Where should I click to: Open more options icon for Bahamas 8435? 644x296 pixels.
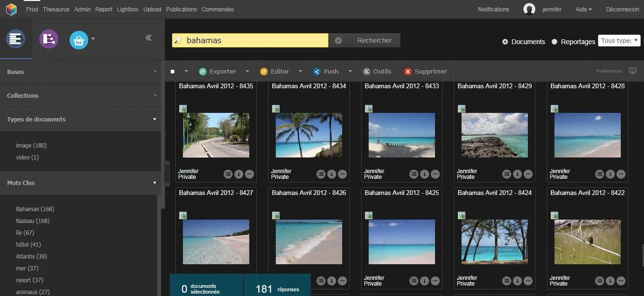tap(249, 174)
